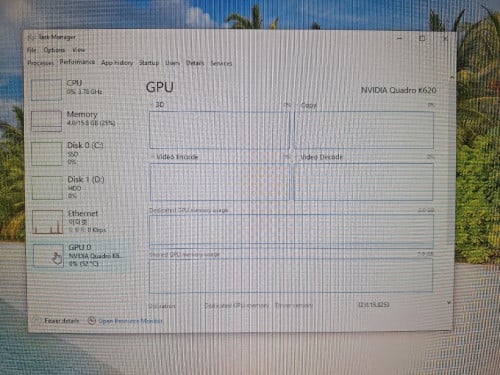Click the Copy usage graph
The image size is (500, 375).
(x=364, y=130)
